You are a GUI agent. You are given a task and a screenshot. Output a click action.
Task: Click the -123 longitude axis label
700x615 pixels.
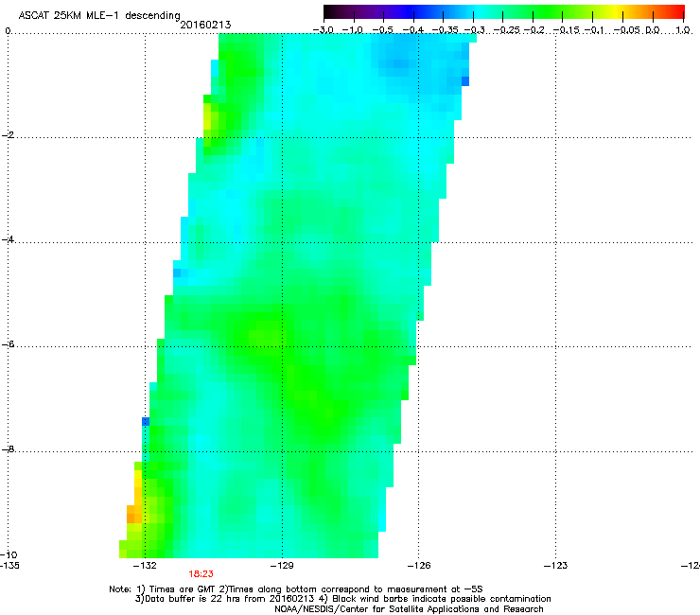click(556, 566)
